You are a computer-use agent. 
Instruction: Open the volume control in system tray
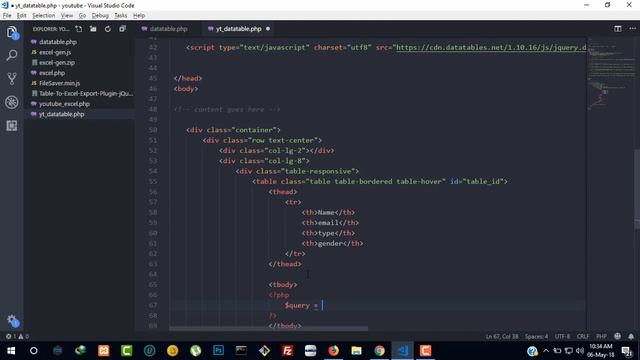(580, 351)
